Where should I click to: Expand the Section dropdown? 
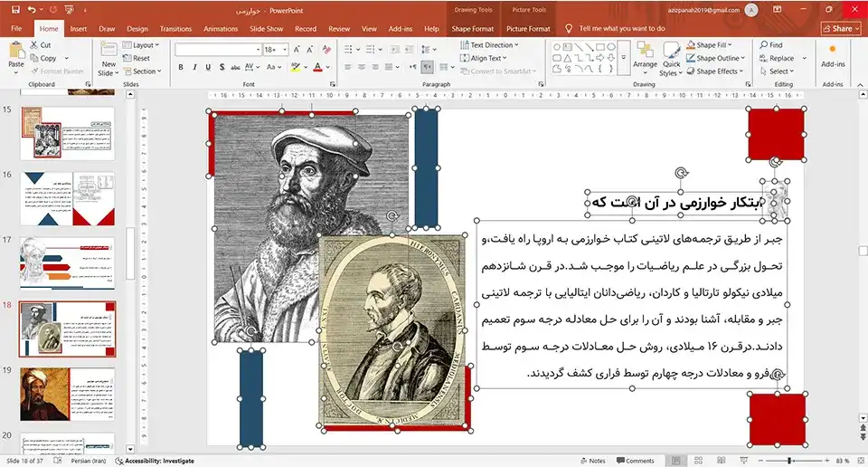(143, 71)
